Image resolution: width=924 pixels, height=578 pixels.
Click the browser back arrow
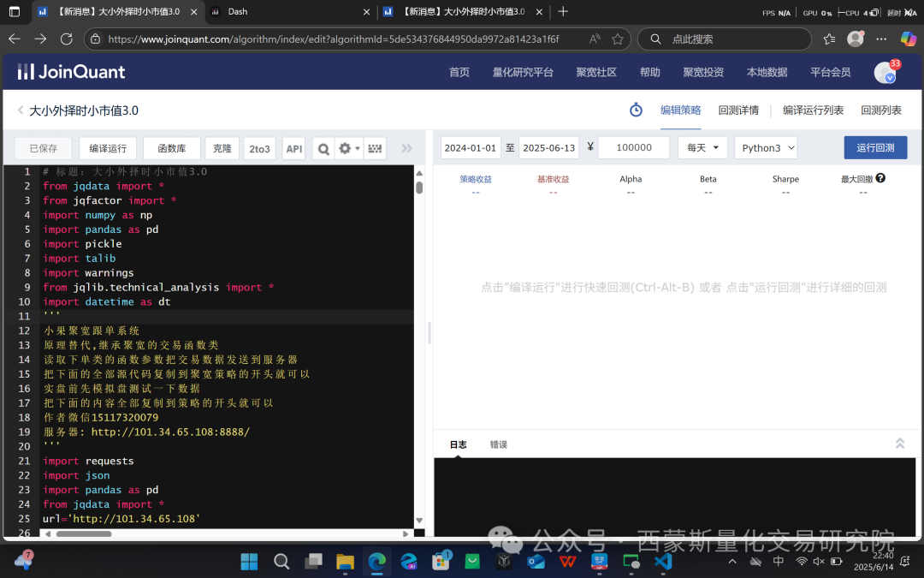pyautogui.click(x=15, y=39)
